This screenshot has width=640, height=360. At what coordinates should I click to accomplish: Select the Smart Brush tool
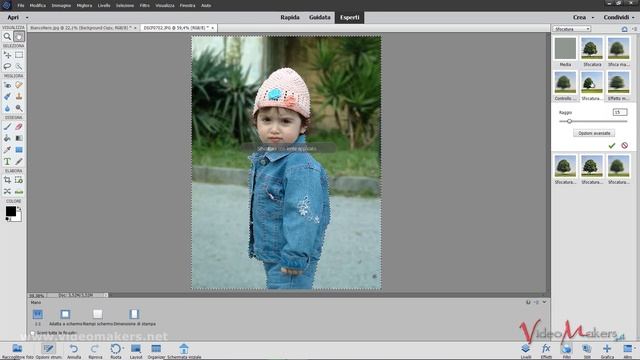[x=7, y=96]
